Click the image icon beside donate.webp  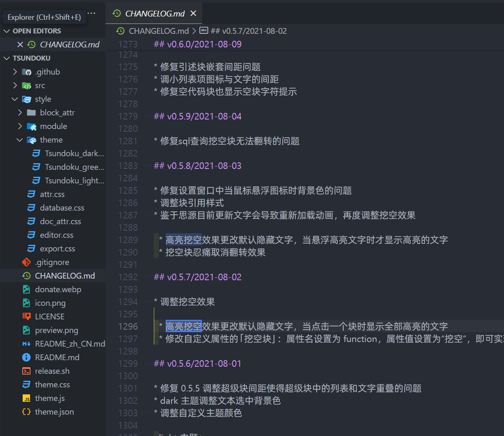click(x=26, y=289)
